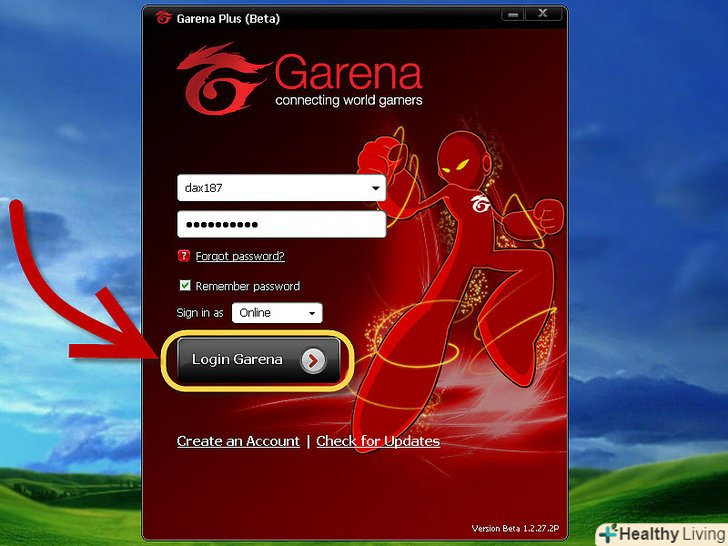Click the Login Garena button
728x546 pixels.
click(x=258, y=360)
